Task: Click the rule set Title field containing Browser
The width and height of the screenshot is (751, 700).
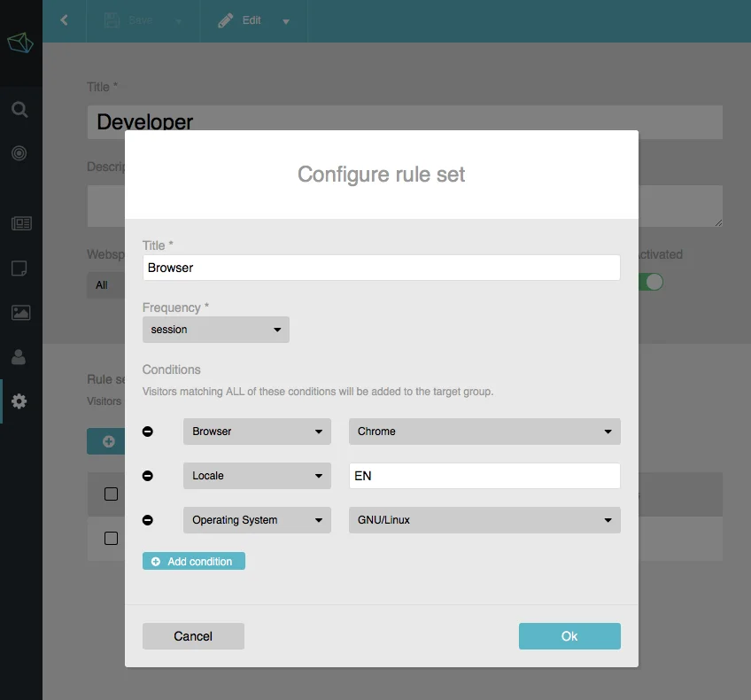Action: pyautogui.click(x=381, y=268)
